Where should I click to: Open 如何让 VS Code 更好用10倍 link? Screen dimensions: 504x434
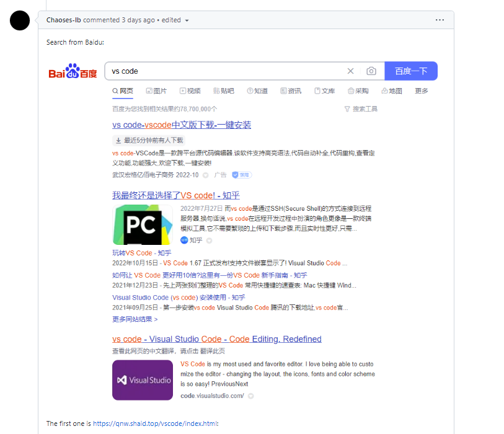coord(210,275)
